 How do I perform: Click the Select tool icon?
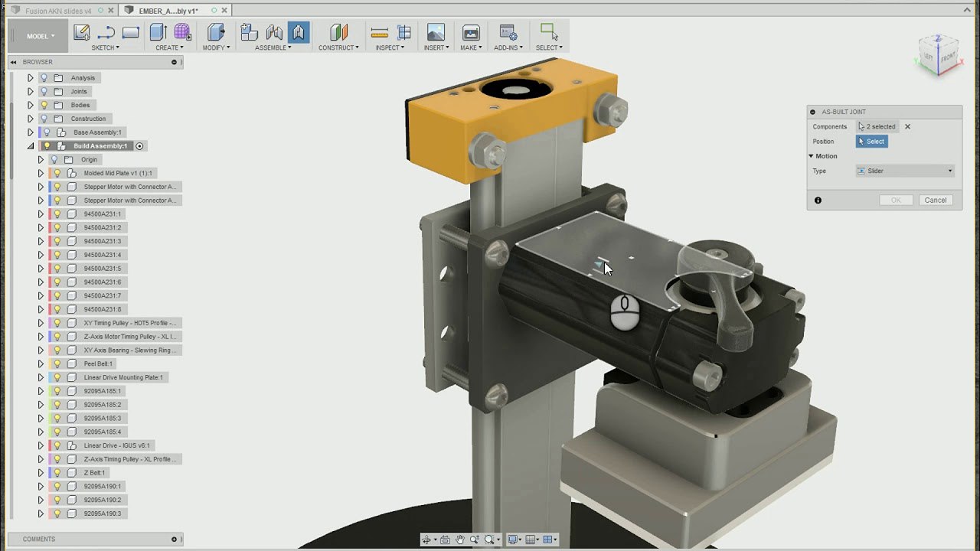click(x=549, y=32)
